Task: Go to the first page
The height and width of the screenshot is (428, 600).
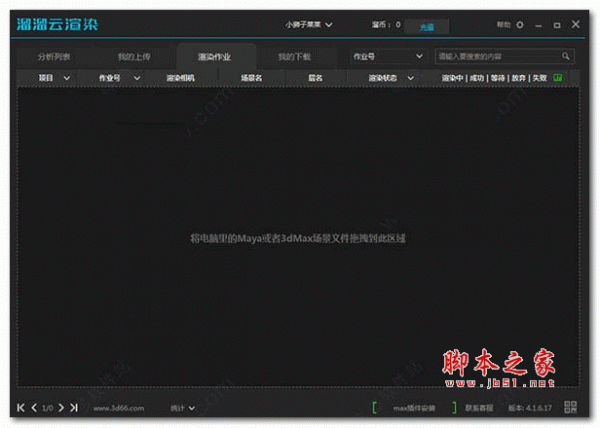Action: 21,407
